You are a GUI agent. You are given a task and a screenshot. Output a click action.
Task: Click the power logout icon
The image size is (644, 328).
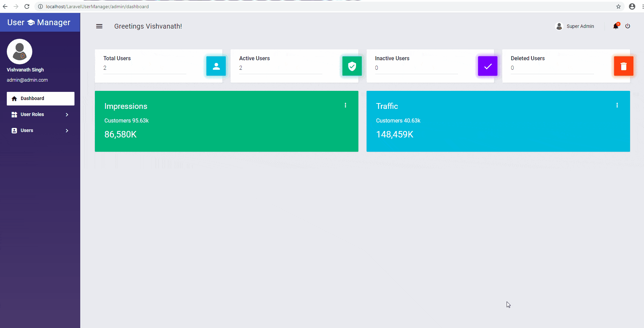click(x=628, y=26)
